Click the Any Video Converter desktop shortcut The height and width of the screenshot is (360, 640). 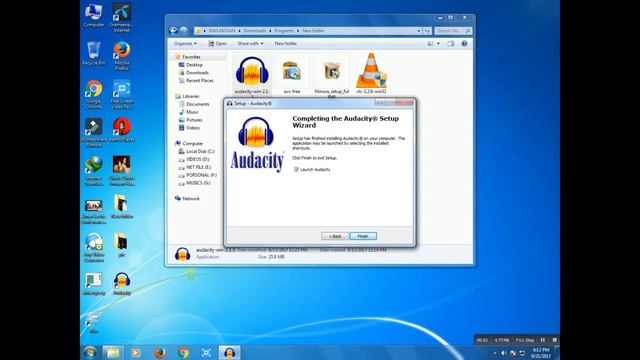coord(93,247)
